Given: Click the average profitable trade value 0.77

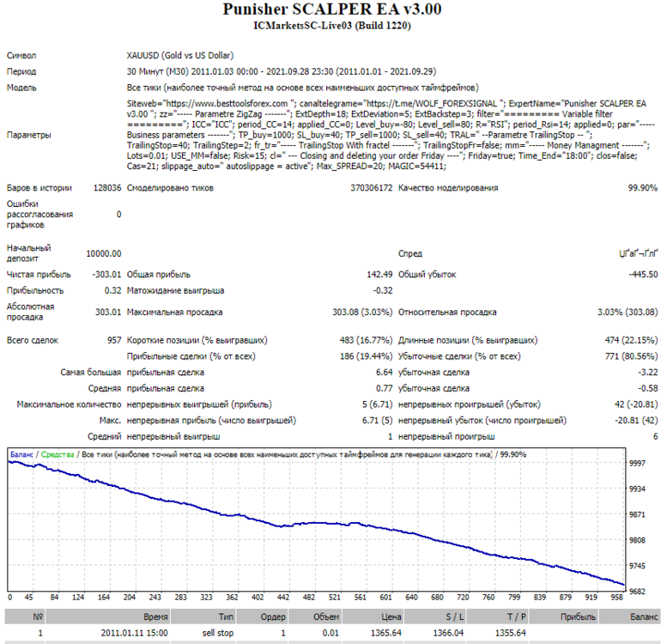Looking at the screenshot, I should 384,388.
